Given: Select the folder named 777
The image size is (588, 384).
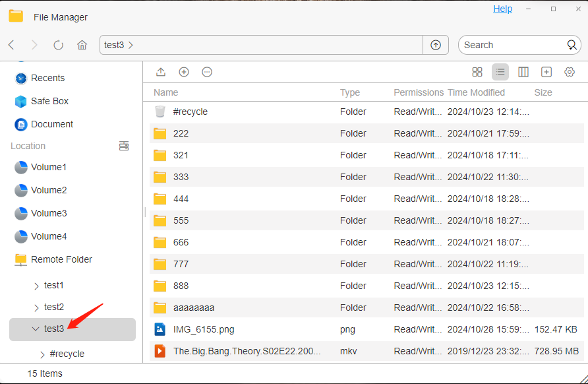Looking at the screenshot, I should tap(367, 264).
